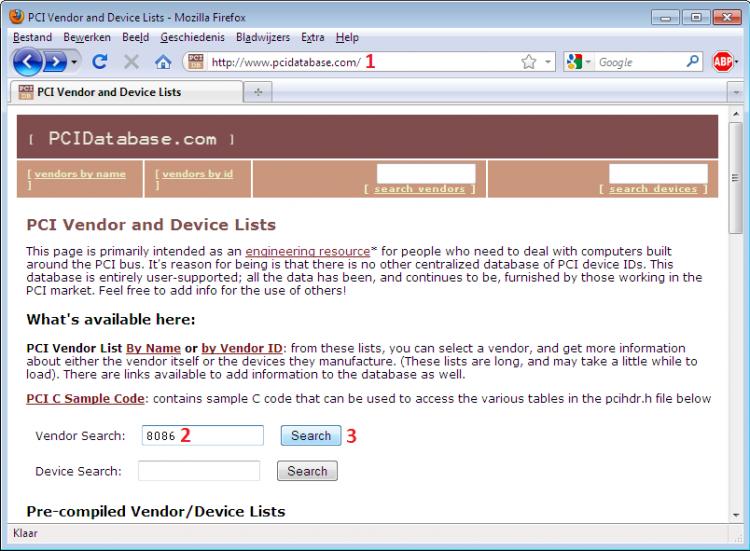Click the PCIDatabase.com banner title

132,139
